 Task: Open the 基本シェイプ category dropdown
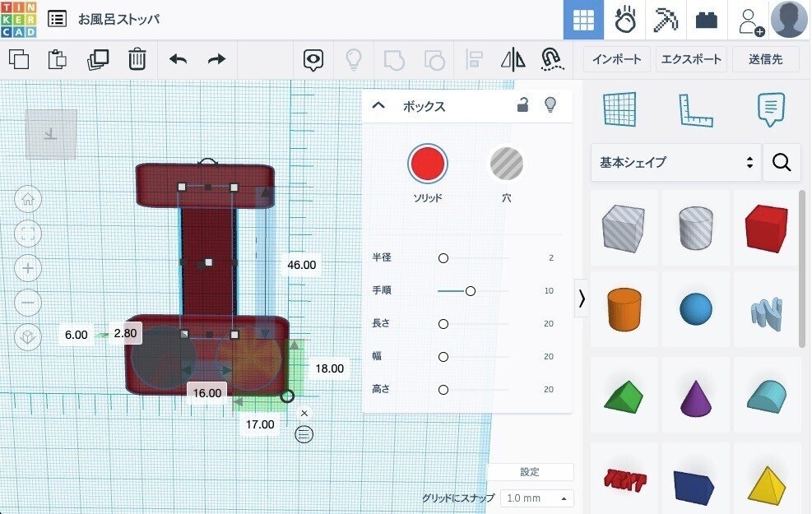675,163
